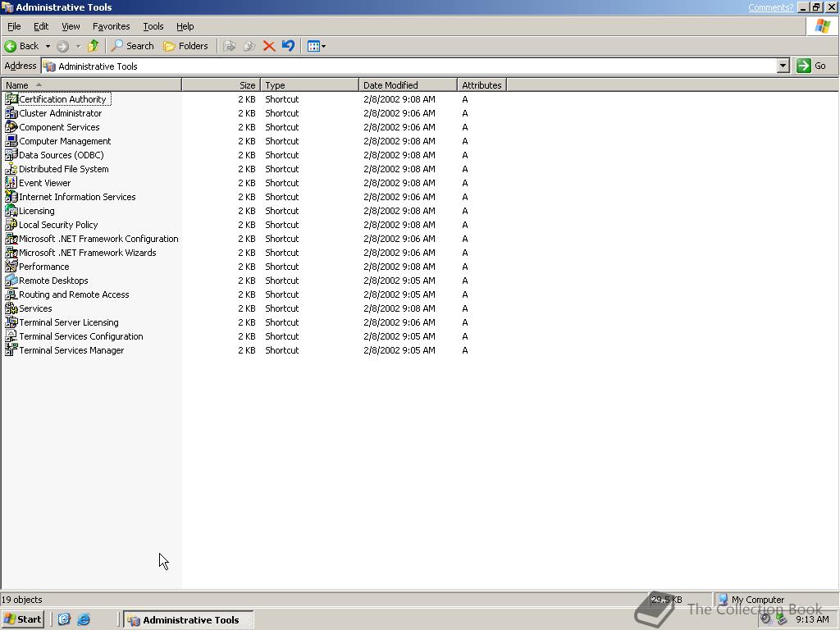Open the Back history dropdown arrow
Screen dimensions: 840x630
(48, 46)
